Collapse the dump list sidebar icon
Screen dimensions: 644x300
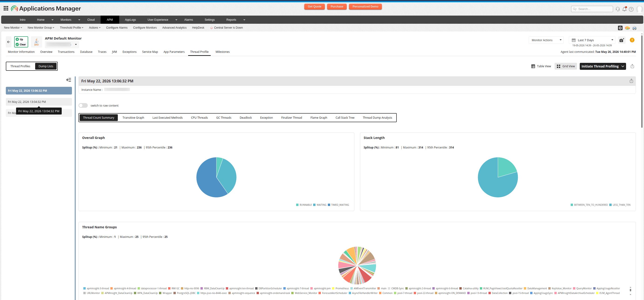tap(68, 80)
